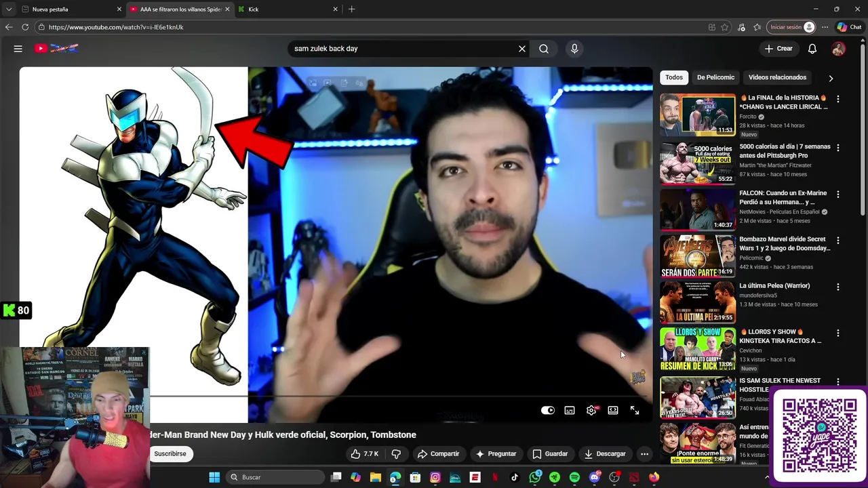
Task: Open the Windows Start menu
Action: point(214,477)
